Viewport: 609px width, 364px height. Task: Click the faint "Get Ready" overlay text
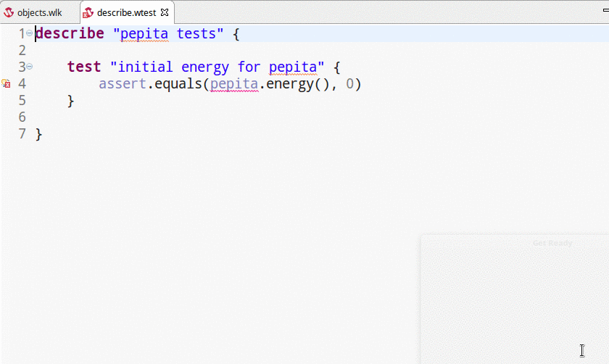[x=552, y=243]
